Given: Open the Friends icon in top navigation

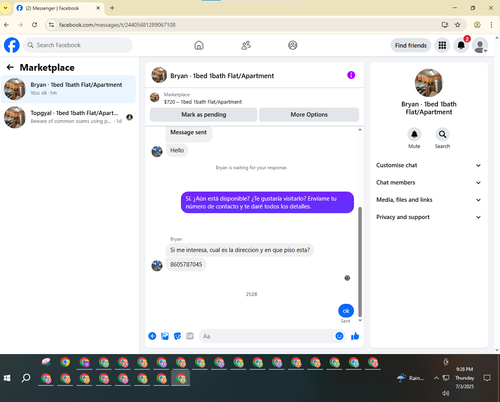Looking at the screenshot, I should [246, 45].
